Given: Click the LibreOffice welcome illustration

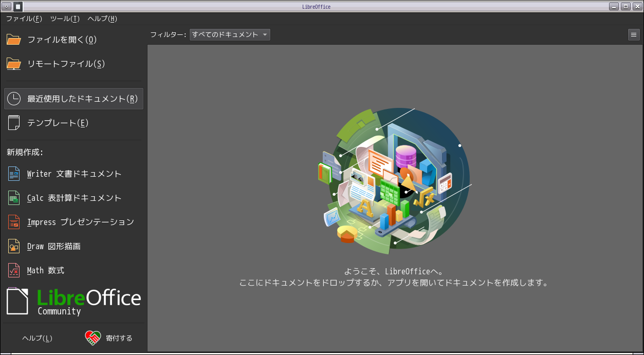Looking at the screenshot, I should [394, 181].
